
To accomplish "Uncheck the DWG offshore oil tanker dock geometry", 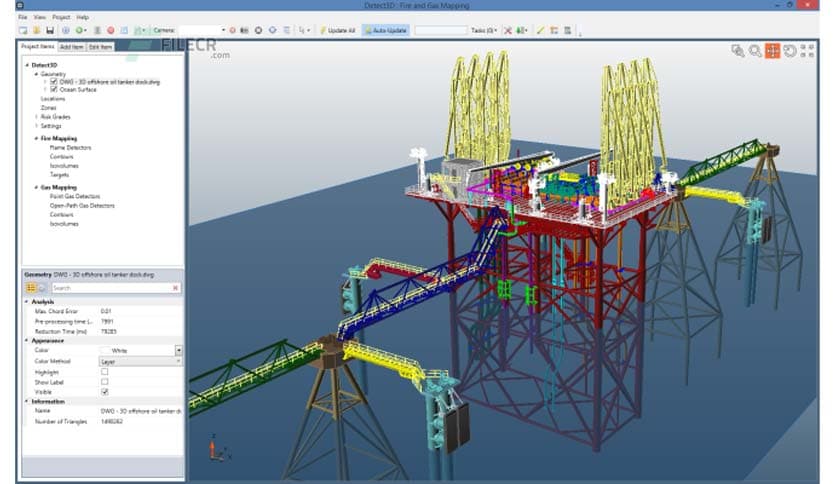I will (54, 82).
